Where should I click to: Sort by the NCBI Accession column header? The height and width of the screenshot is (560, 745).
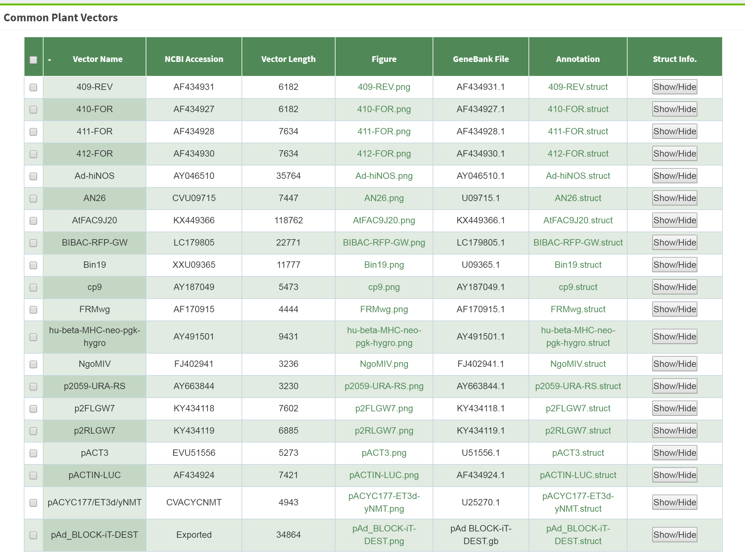(194, 59)
